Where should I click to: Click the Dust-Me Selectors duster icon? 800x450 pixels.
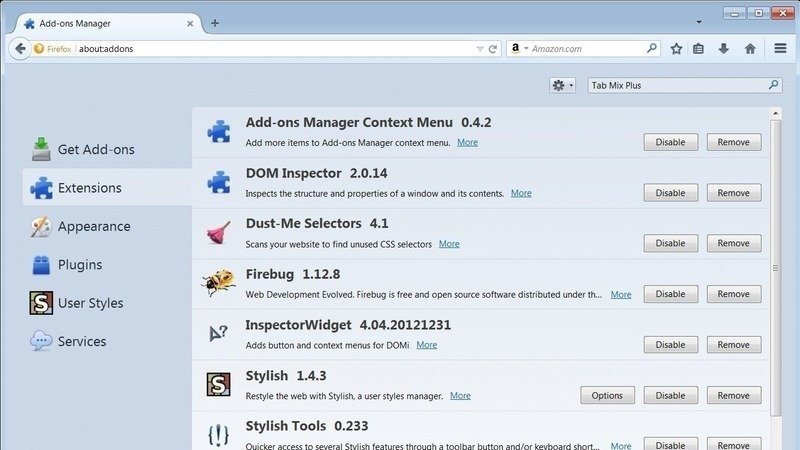click(x=219, y=233)
